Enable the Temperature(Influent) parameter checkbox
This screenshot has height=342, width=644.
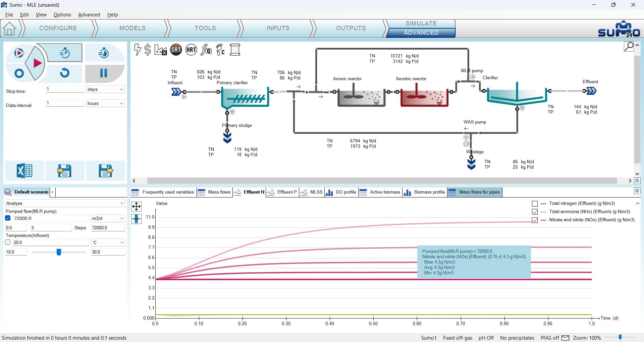[8, 242]
